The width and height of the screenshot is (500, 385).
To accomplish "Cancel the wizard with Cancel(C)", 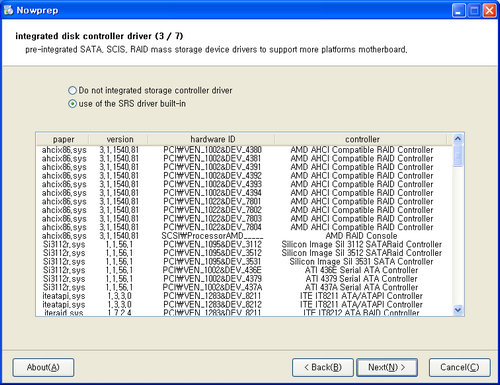I will click(460, 367).
